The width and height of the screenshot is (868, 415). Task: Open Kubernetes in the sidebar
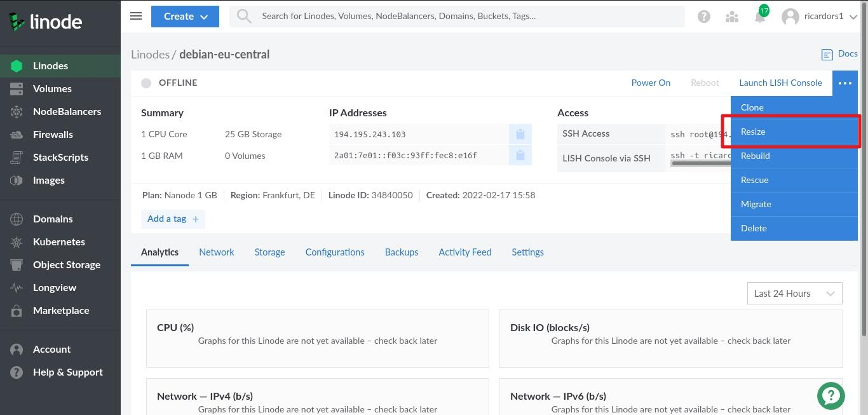60,242
